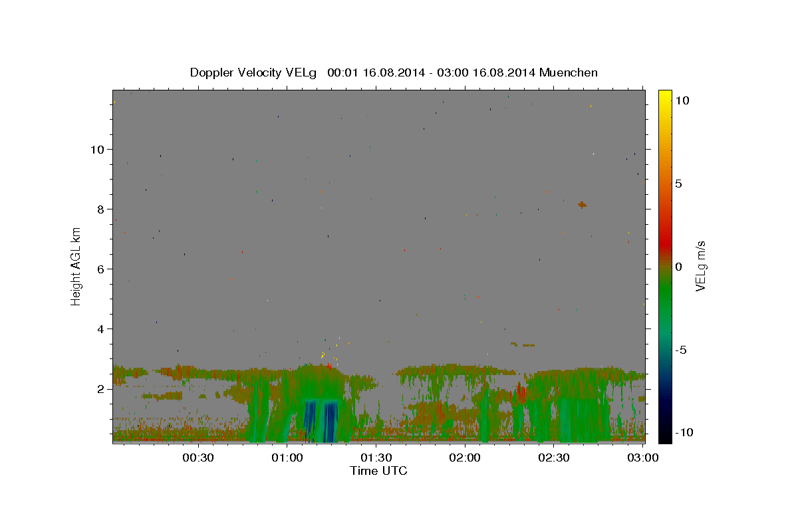Click the colorbar value 5 label
The image size is (798, 532).
[x=678, y=184]
